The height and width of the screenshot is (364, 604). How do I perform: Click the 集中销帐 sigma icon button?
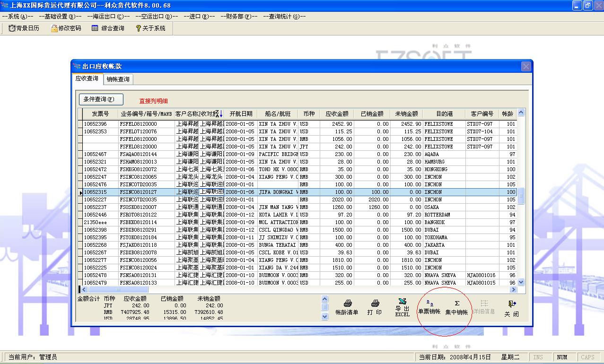pyautogui.click(x=456, y=307)
